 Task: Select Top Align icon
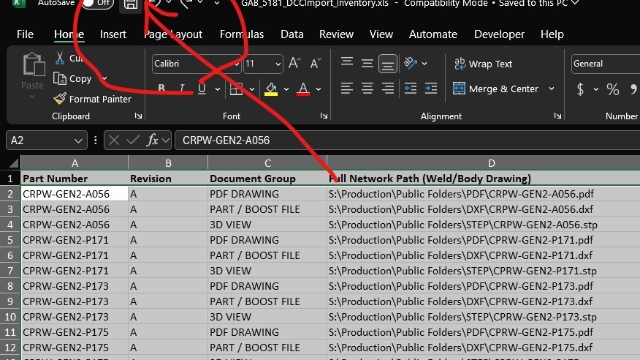347,62
